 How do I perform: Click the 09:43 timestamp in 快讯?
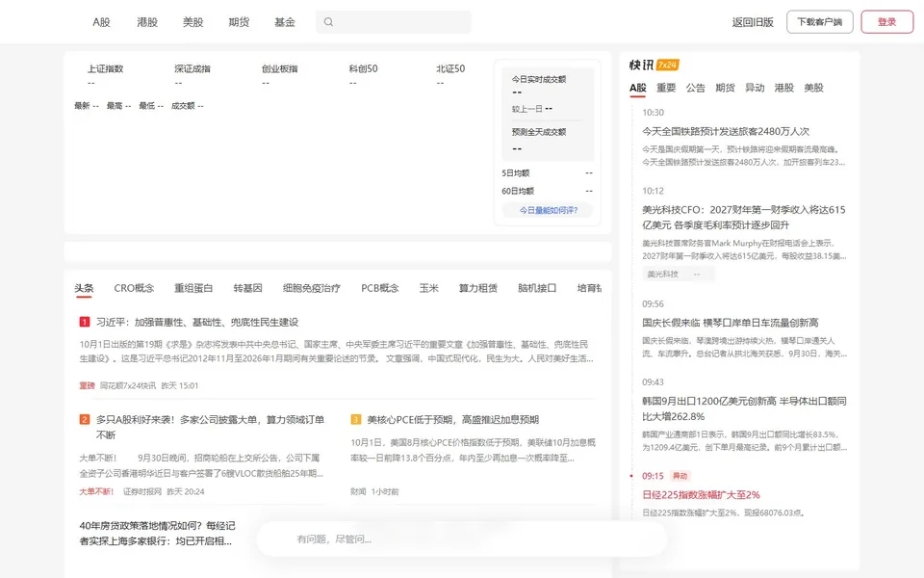click(x=653, y=381)
